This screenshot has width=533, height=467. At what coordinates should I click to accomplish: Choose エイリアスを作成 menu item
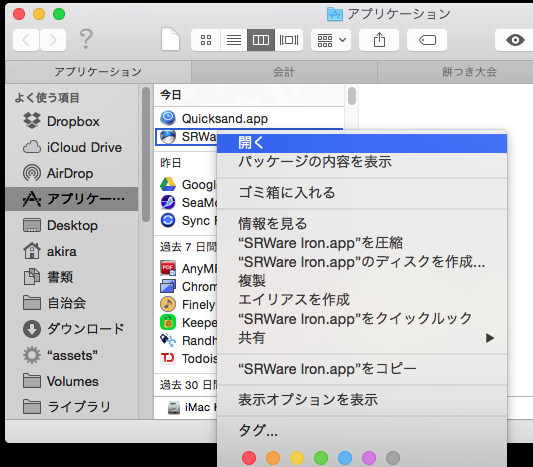point(362,300)
